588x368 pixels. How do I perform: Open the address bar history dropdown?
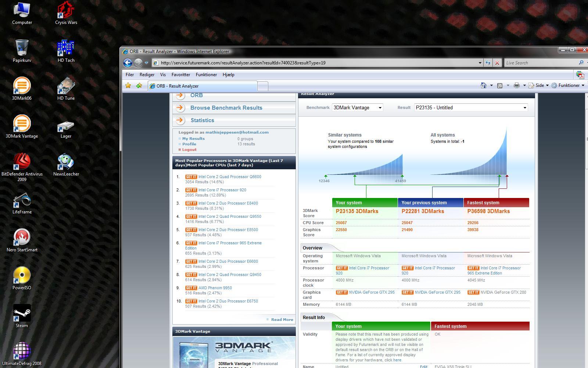480,63
